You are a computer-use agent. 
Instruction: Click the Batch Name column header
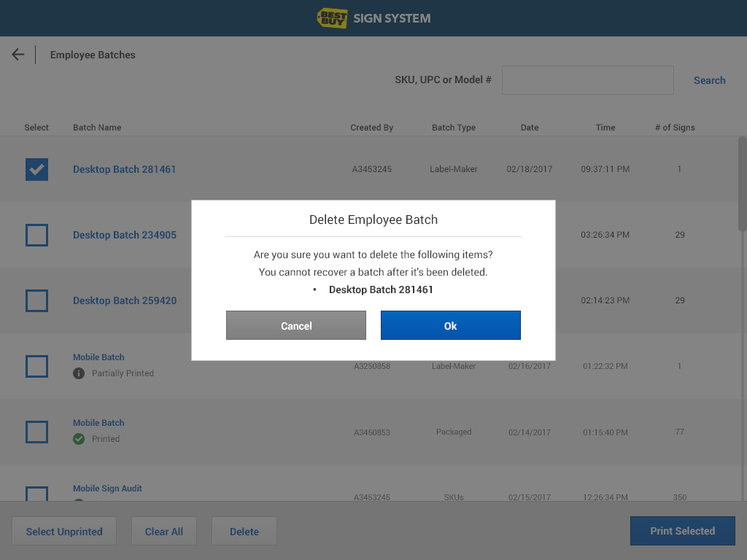[x=97, y=128]
